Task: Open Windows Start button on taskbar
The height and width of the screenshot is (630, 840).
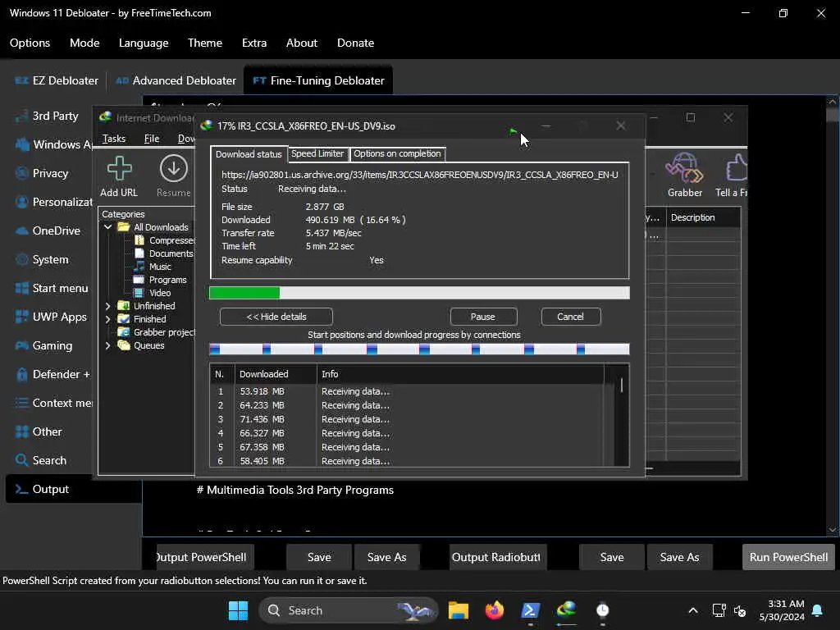Action: (238, 610)
